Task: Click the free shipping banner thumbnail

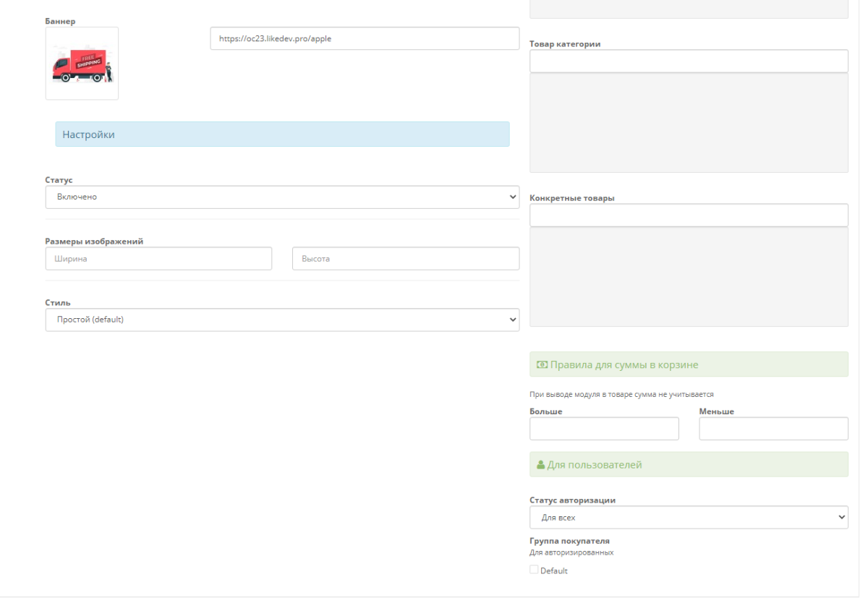Action: 82,64
